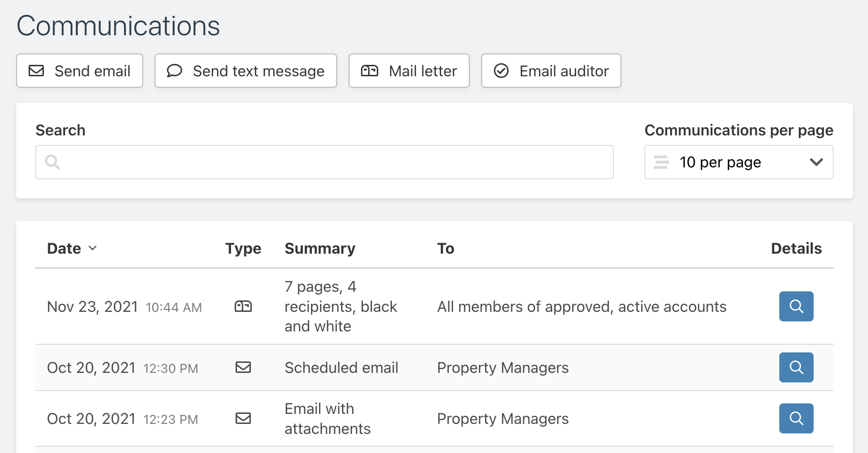Sort the table by the Date column
Image resolution: width=868 pixels, height=453 pixels.
coord(64,248)
